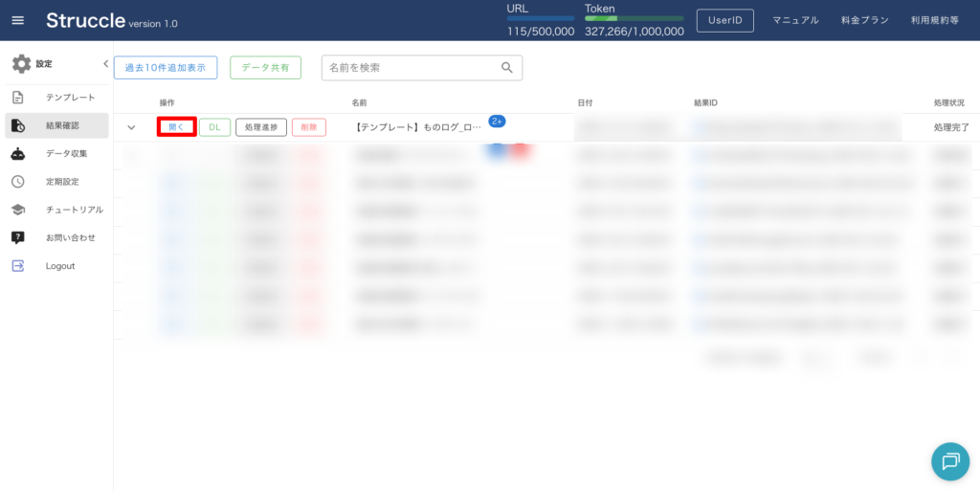Collapse the sidebar with chevron arrow

click(x=105, y=64)
